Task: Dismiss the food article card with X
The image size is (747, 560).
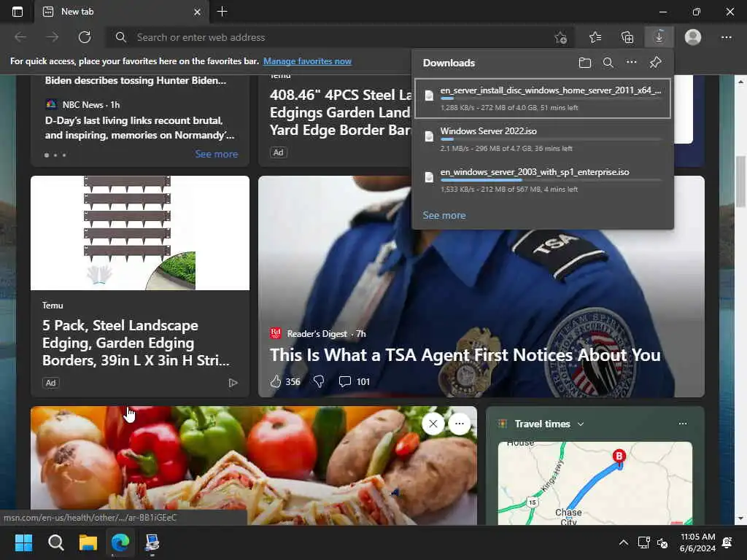Action: pos(433,424)
